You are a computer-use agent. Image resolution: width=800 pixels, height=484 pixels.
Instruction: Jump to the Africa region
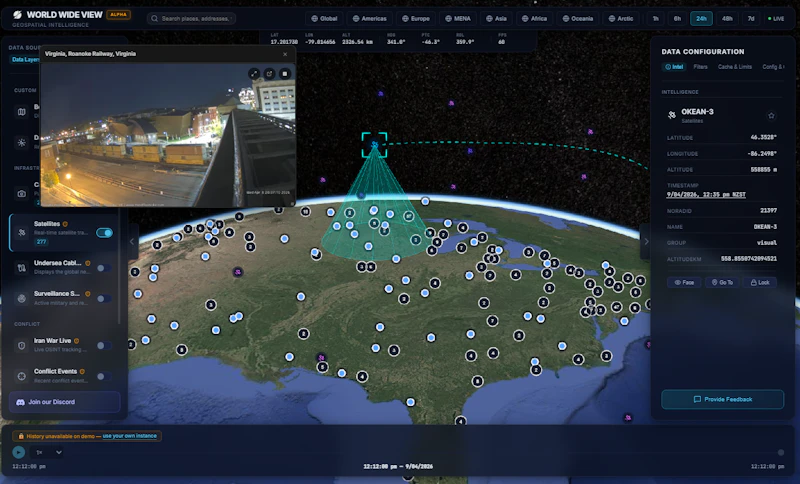[x=534, y=18]
